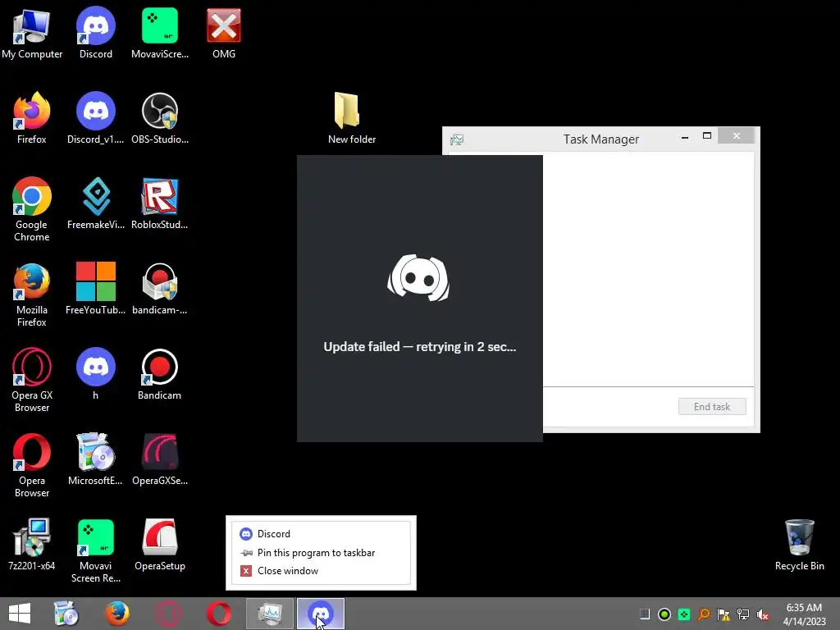Image resolution: width=840 pixels, height=630 pixels.
Task: Open the Opera Browser desktop shortcut
Action: 32,465
